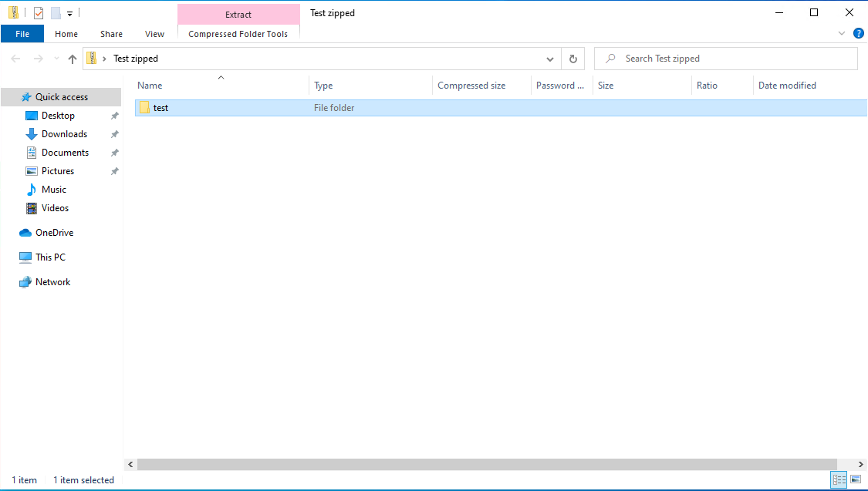Viewport: 868px width, 491px height.
Task: Open File Explorer Help via blue question mark
Action: [x=859, y=33]
